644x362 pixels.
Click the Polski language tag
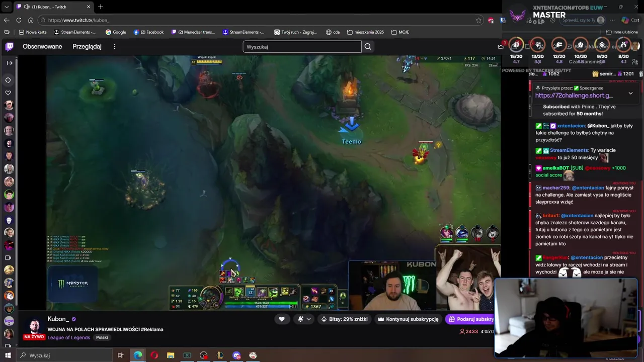point(102,337)
